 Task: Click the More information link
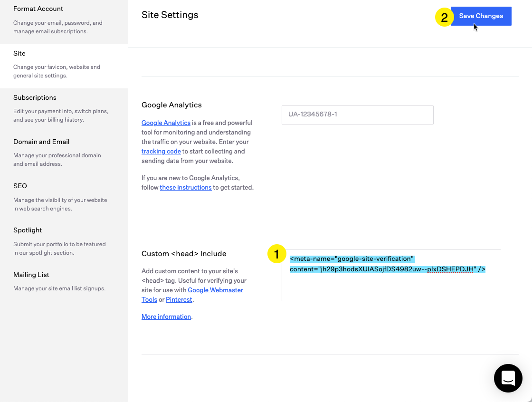(x=166, y=316)
